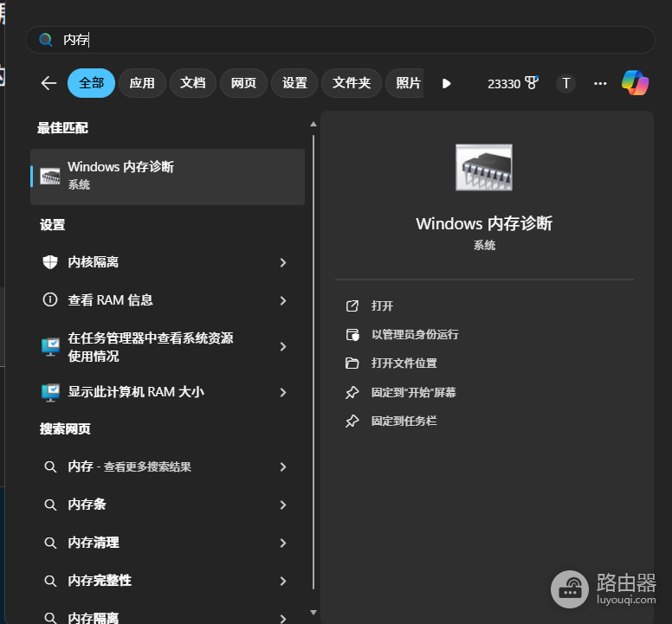The width and height of the screenshot is (672, 624).
Task: Open the rewards points 23330 indicator
Action: tap(513, 83)
